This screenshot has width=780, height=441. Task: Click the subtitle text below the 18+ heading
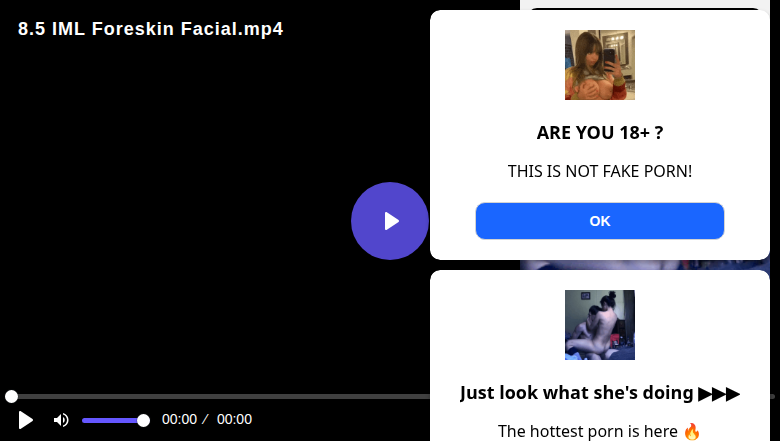[600, 172]
